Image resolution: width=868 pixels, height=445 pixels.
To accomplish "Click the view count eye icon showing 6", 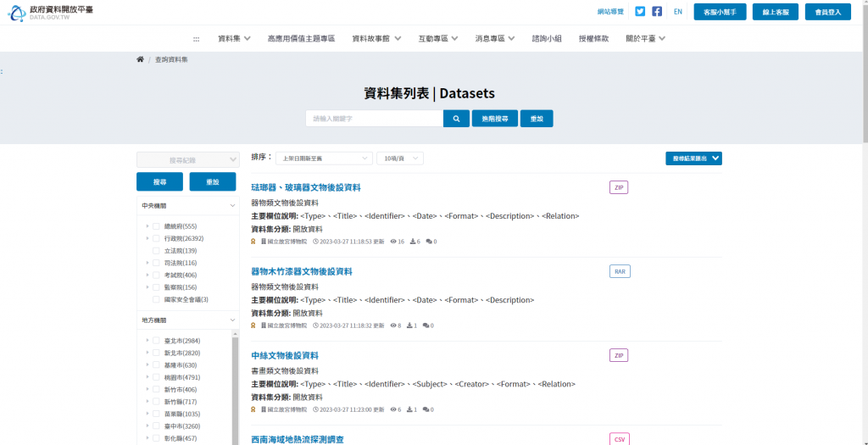I will 393,409.
